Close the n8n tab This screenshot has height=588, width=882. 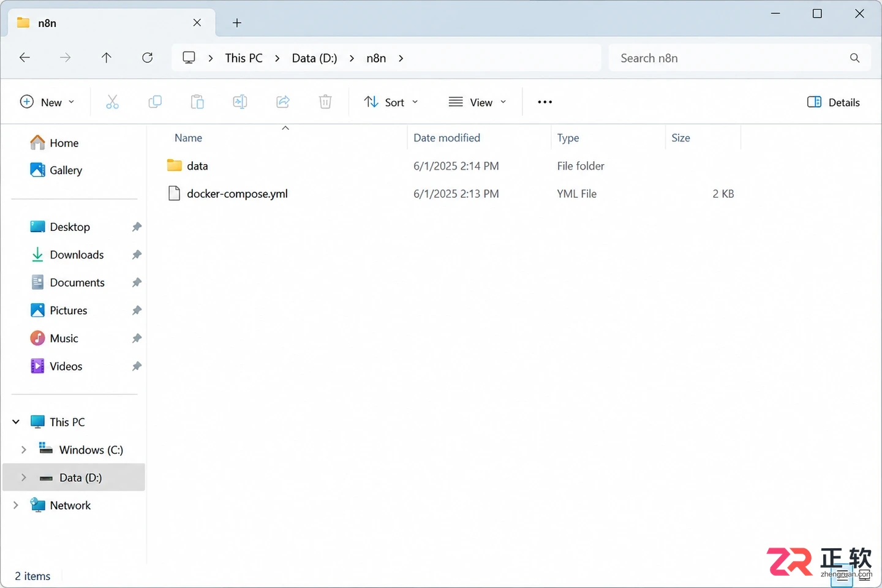(197, 23)
